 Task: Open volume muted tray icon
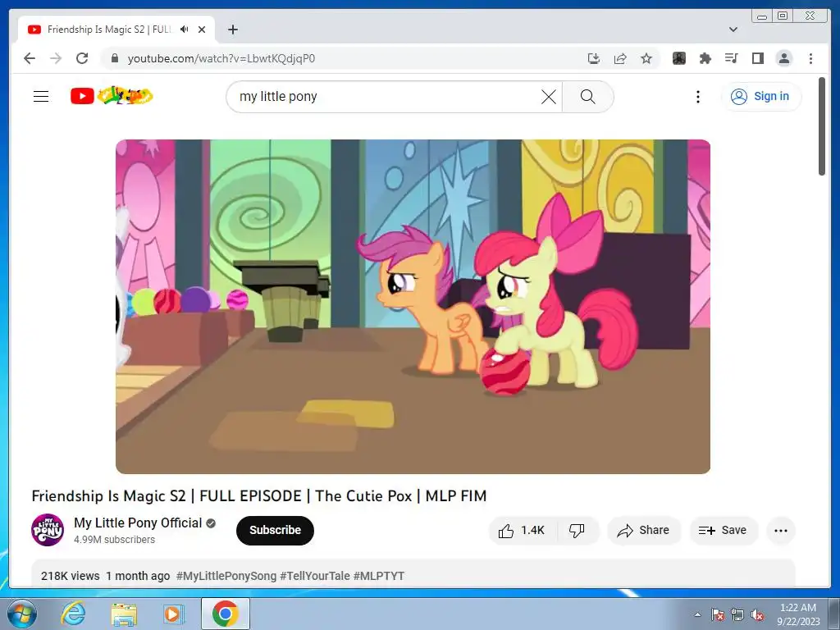coord(757,615)
